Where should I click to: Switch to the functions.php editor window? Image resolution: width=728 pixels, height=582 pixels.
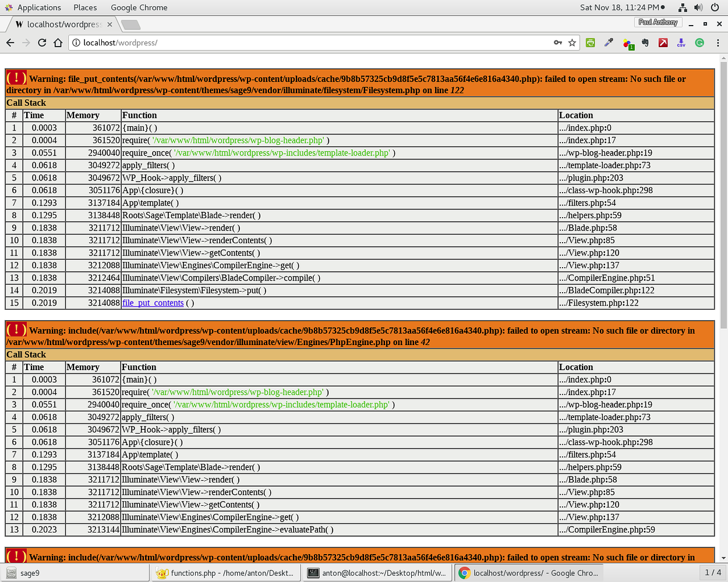pyautogui.click(x=227, y=573)
